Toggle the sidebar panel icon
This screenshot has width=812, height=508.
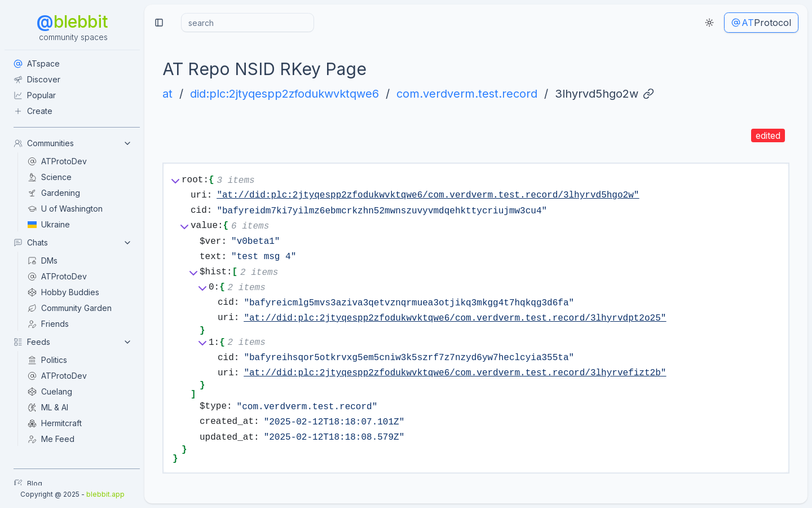[x=159, y=23]
